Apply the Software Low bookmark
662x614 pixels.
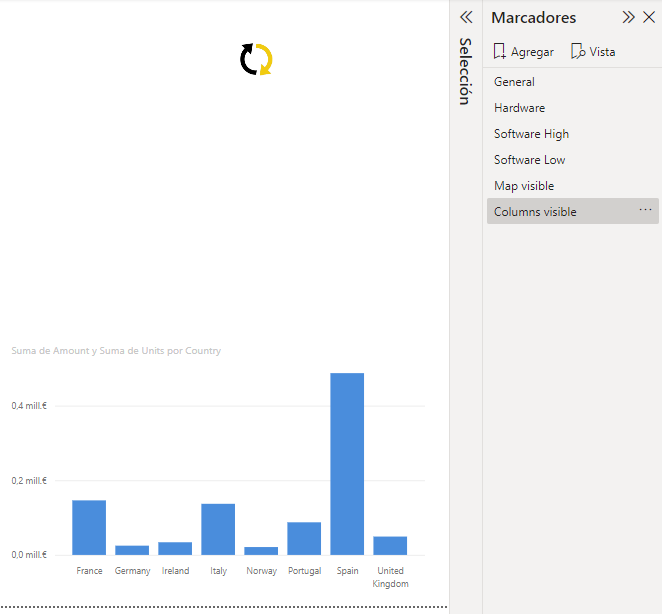(529, 160)
